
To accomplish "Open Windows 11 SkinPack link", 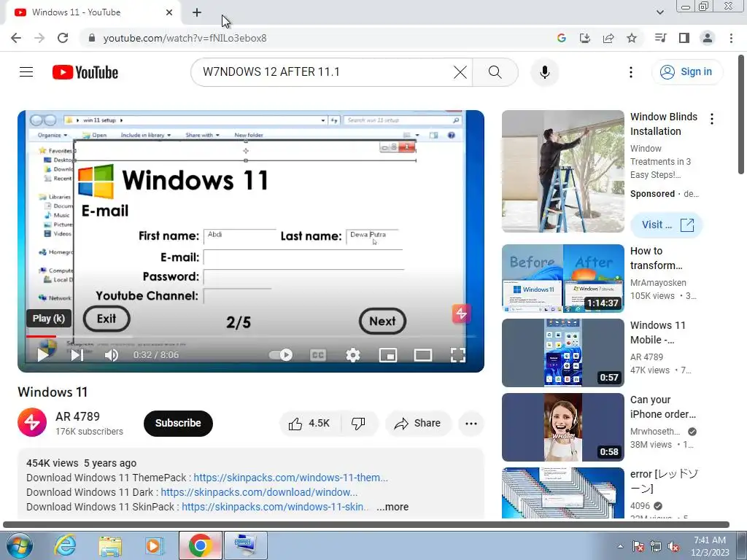I will (275, 507).
